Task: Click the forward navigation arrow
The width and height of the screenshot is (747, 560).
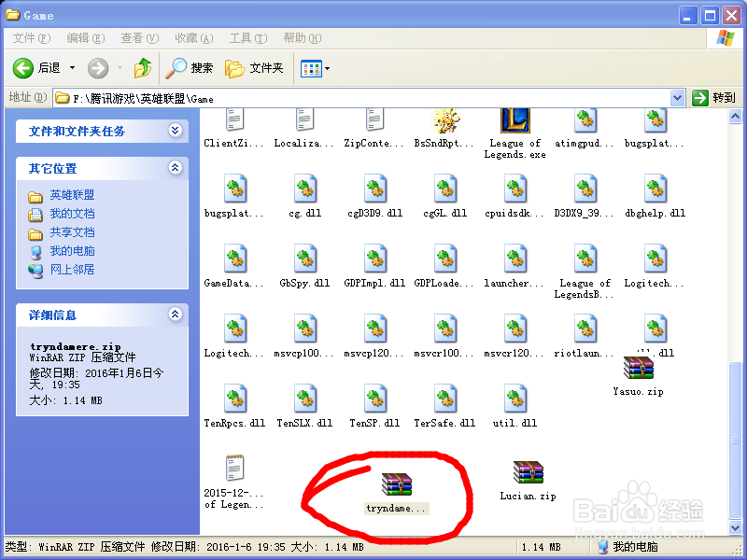Action: tap(98, 68)
